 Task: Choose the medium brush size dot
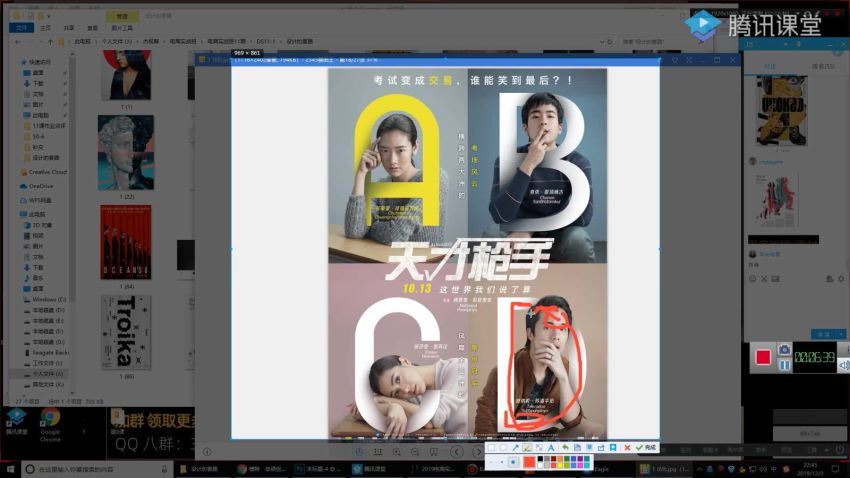(502, 462)
